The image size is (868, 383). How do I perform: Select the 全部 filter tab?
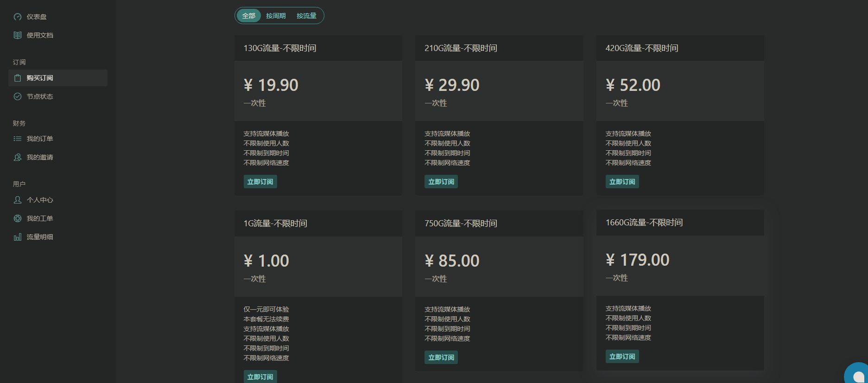pos(249,16)
